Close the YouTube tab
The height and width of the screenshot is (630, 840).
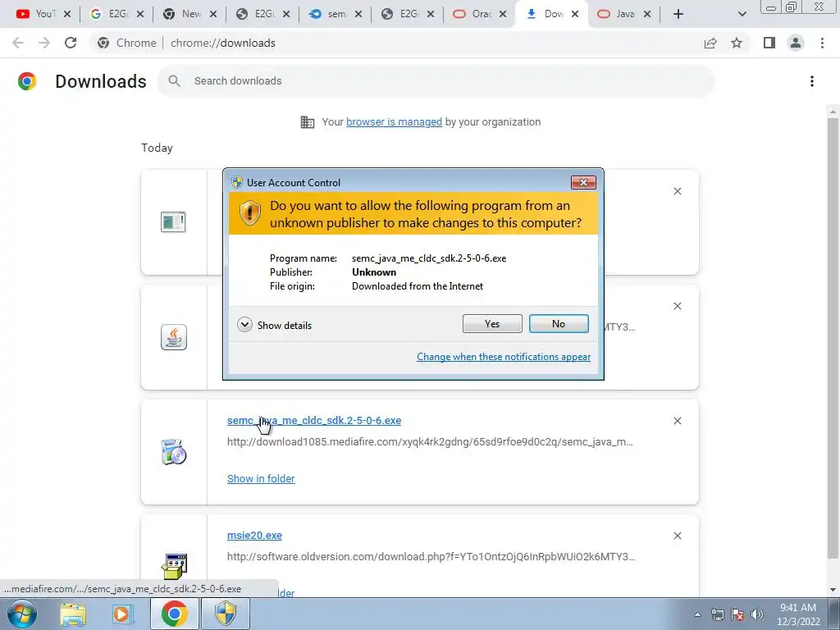[x=67, y=15]
